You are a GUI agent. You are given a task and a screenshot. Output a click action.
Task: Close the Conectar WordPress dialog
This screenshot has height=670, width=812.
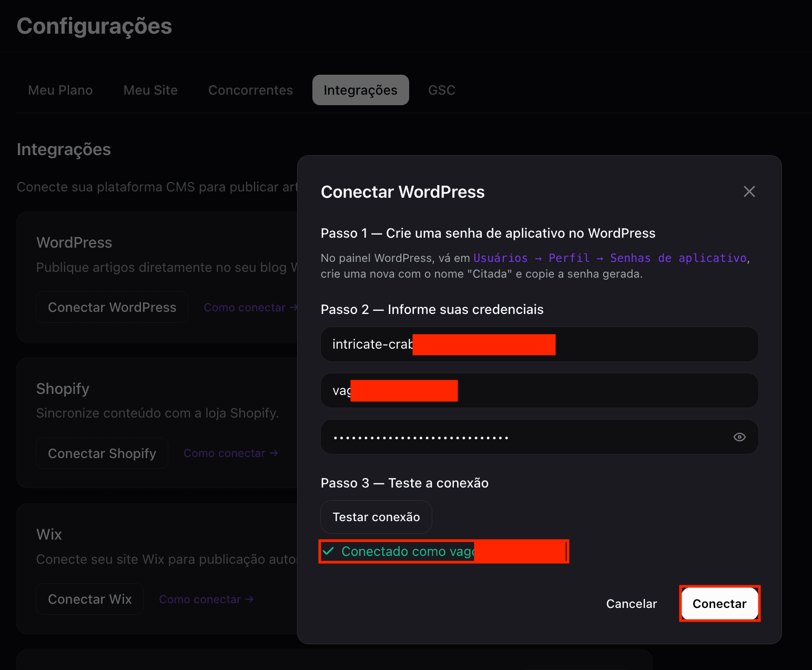click(749, 191)
